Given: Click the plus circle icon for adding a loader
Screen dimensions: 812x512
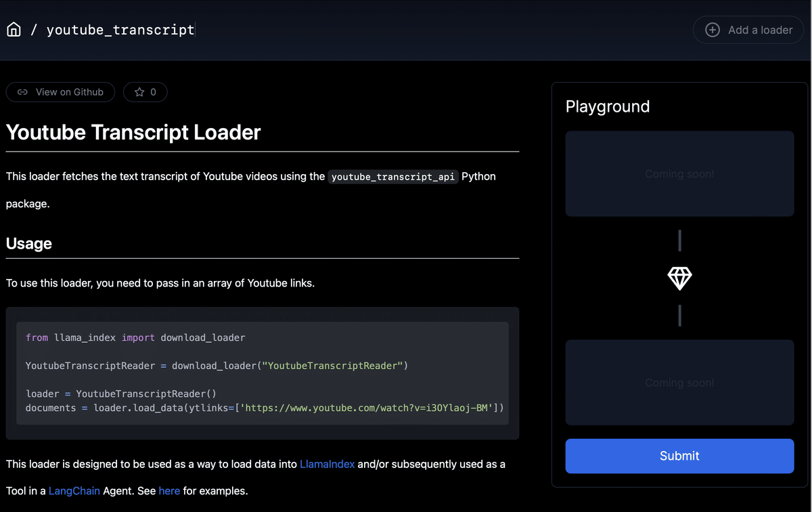Looking at the screenshot, I should point(713,30).
